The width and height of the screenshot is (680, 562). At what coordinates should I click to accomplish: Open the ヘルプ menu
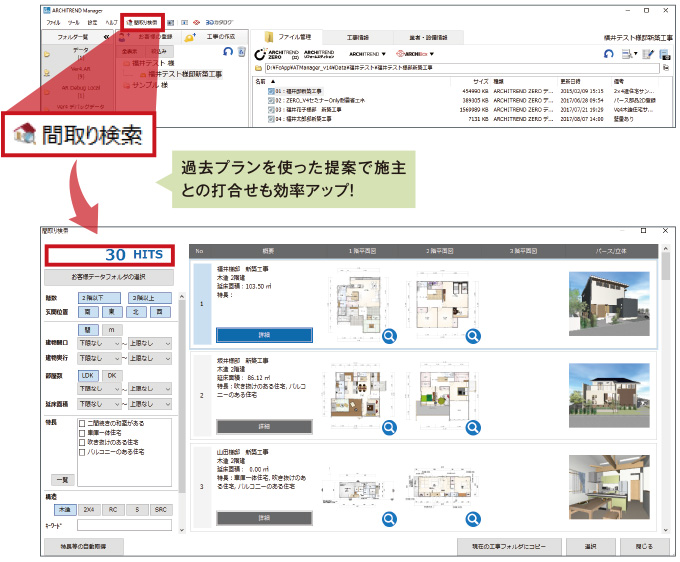(111, 23)
